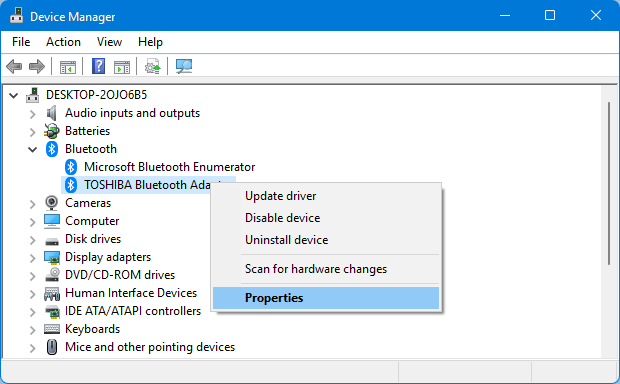The image size is (620, 384).
Task: Click the Mice and other pointing devices icon
Action: pyautogui.click(x=52, y=347)
